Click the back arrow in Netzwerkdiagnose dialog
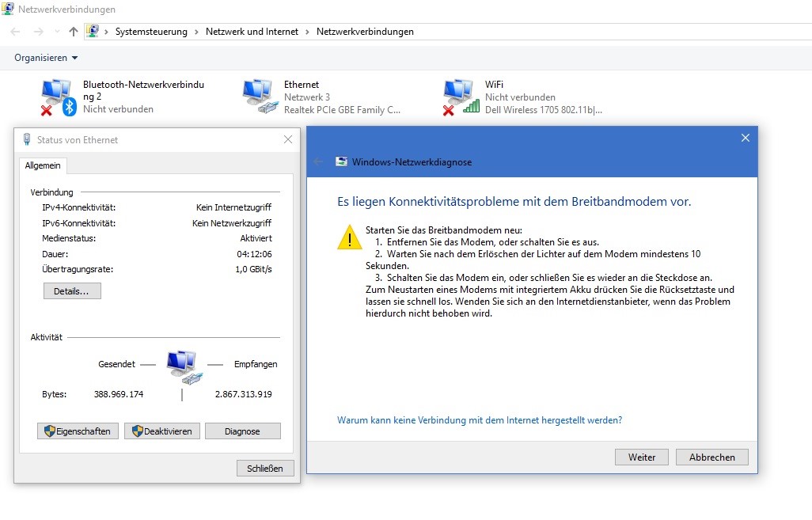Image resolution: width=812 pixels, height=520 pixels. click(x=318, y=161)
